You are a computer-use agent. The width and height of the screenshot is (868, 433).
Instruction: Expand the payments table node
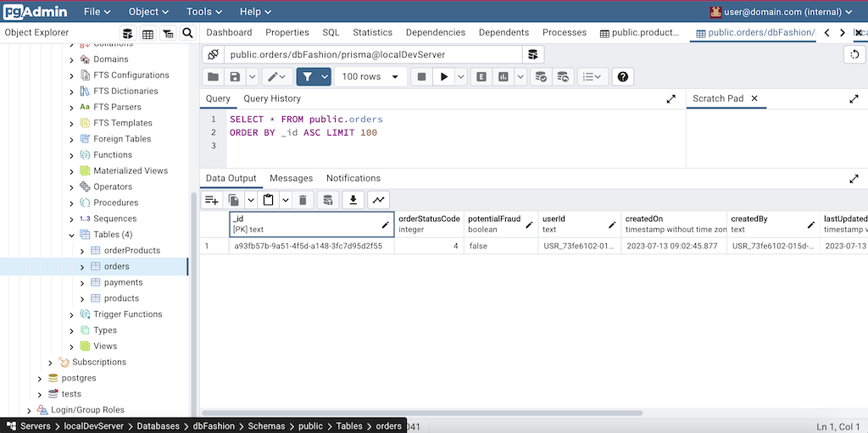point(82,283)
